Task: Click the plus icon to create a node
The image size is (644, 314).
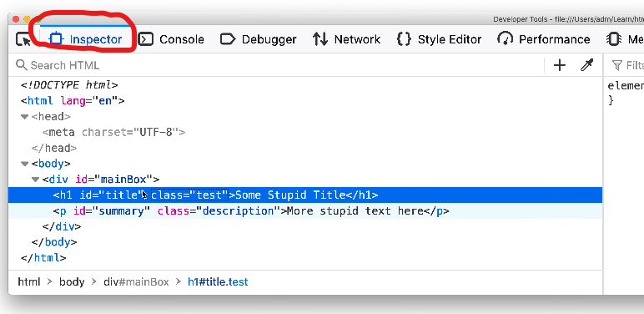Action: pyautogui.click(x=560, y=65)
